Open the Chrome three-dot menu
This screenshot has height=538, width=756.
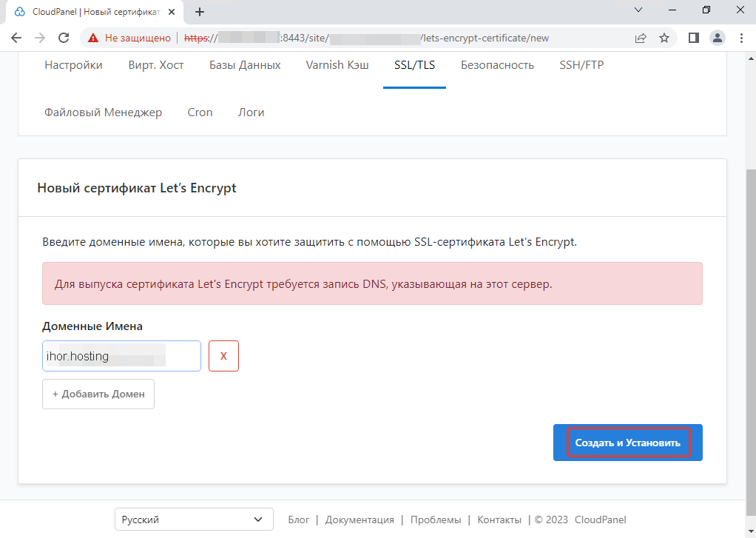point(742,37)
